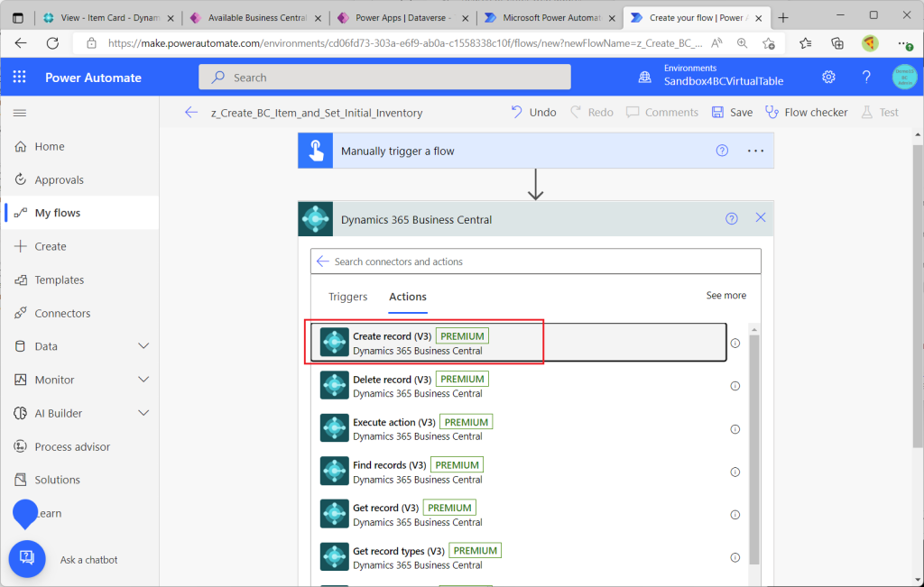
Task: Add this page to browser favorites
Action: [x=769, y=43]
